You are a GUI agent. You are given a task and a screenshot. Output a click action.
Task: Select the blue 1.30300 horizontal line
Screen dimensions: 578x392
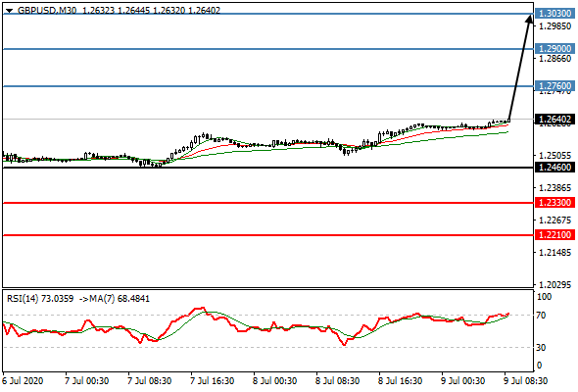[268, 14]
